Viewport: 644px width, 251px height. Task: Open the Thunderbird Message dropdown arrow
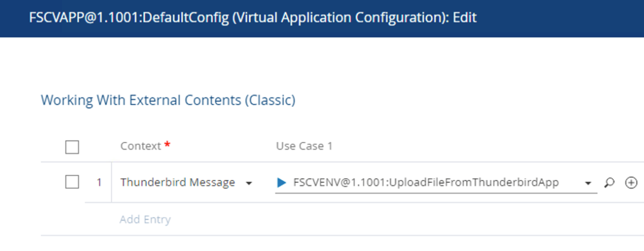tap(248, 183)
